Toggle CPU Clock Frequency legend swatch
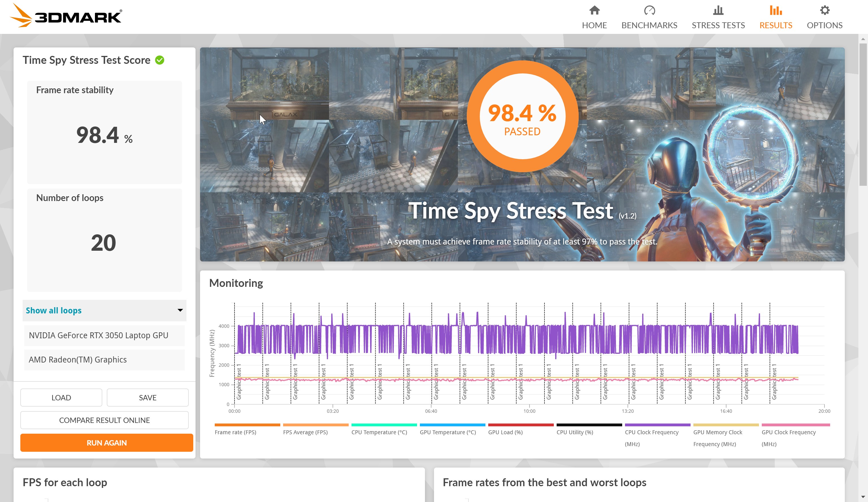The image size is (868, 502). 657,425
